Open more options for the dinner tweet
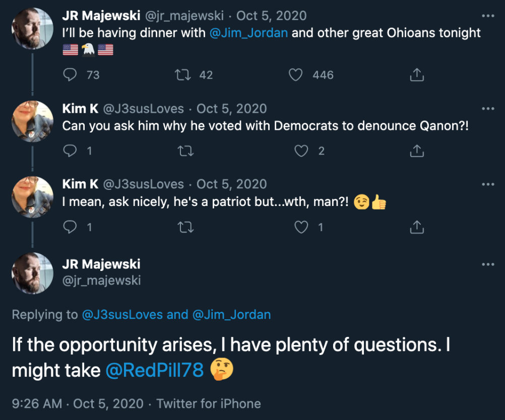Viewport: 505px width, 420px height. tap(487, 16)
